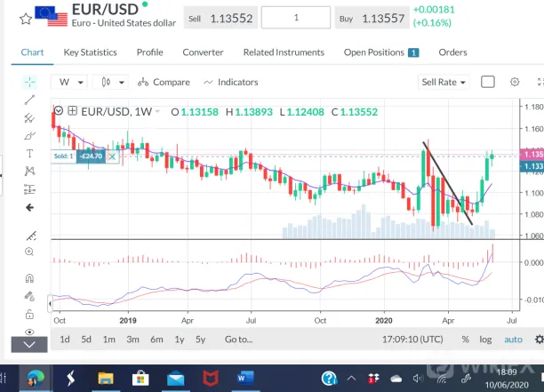Click the Go to... date button
The height and width of the screenshot is (392, 544).
pos(239,340)
